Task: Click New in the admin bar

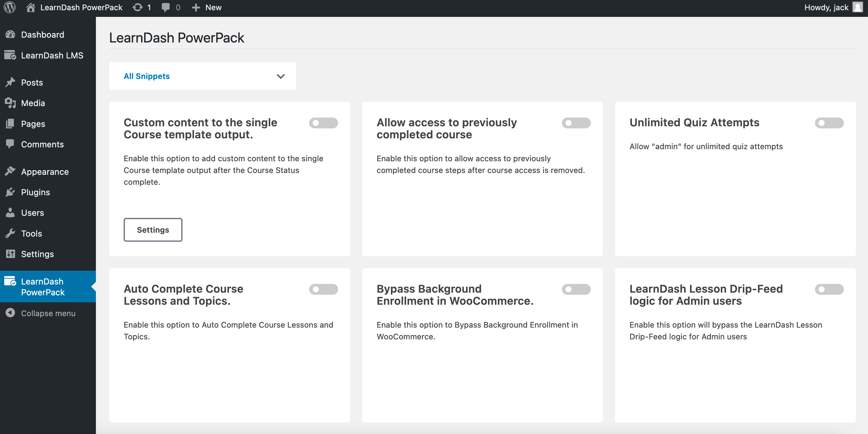Action: tap(213, 8)
